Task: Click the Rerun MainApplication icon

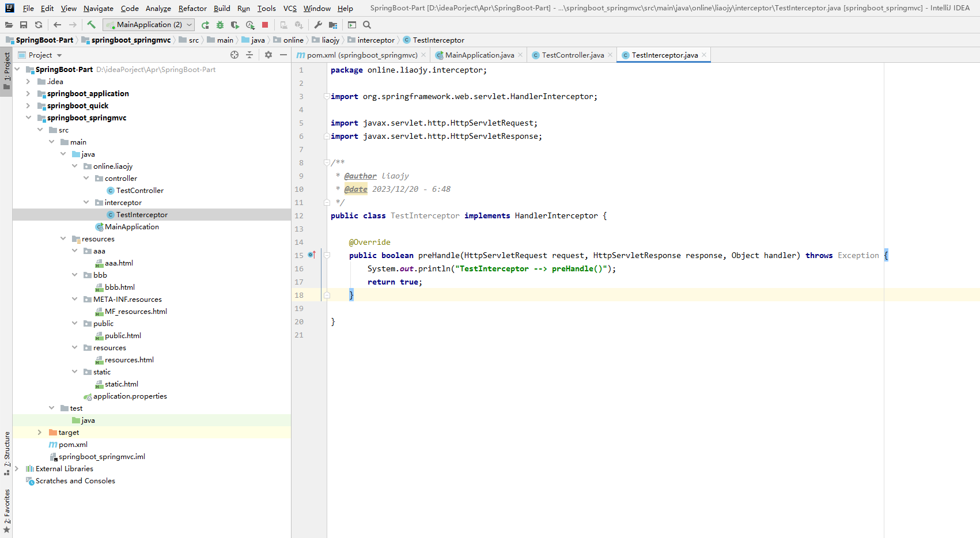Action: click(x=205, y=25)
